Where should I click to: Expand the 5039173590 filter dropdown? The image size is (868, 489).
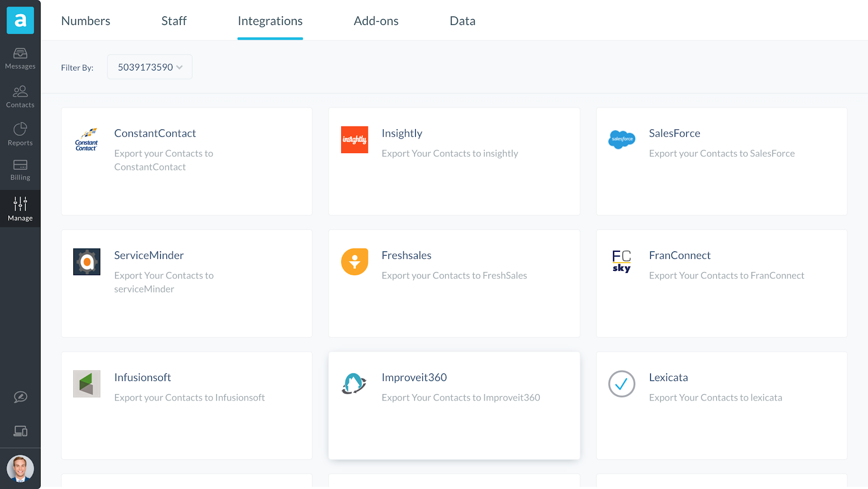(x=150, y=67)
